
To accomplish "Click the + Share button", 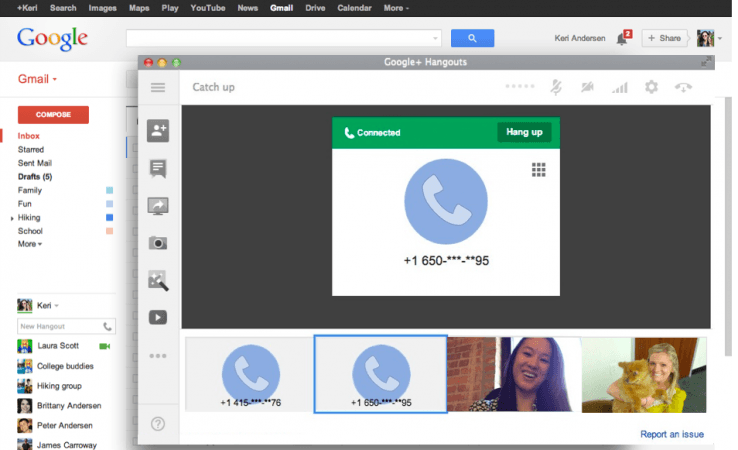I will pyautogui.click(x=665, y=38).
